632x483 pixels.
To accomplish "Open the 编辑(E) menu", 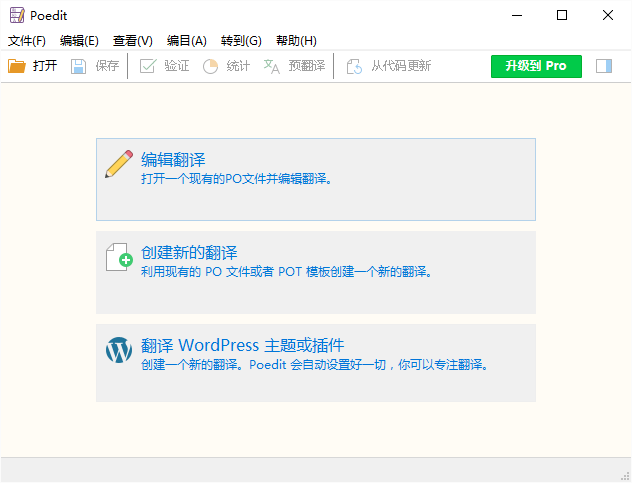I will (x=79, y=41).
